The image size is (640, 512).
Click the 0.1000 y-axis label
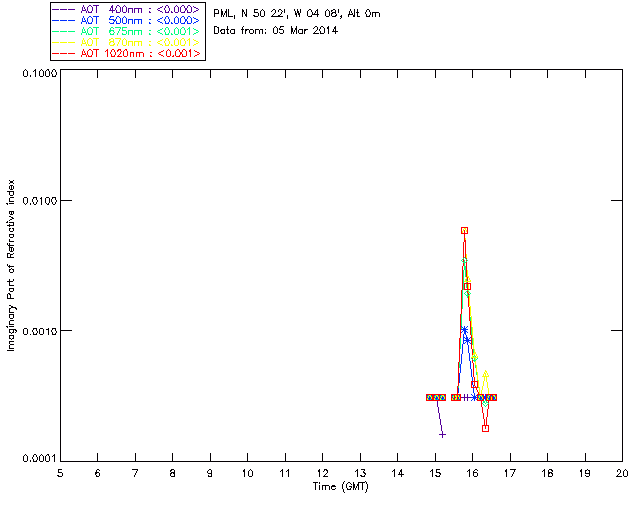tap(39, 73)
